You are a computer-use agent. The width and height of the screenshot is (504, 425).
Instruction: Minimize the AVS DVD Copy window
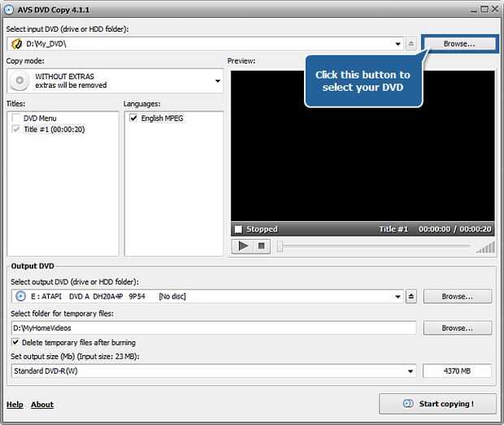pyautogui.click(x=474, y=10)
